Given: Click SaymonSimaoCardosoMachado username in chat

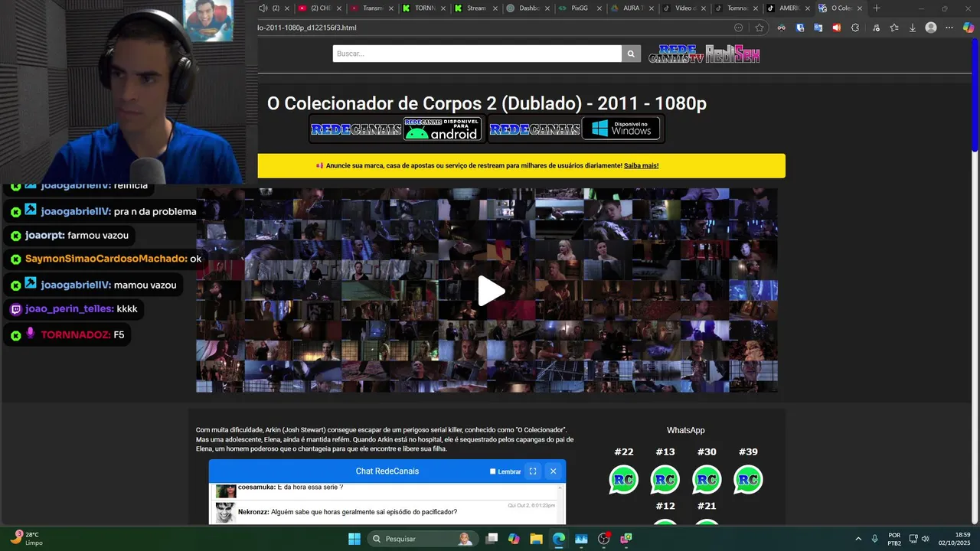Looking at the screenshot, I should (106, 259).
